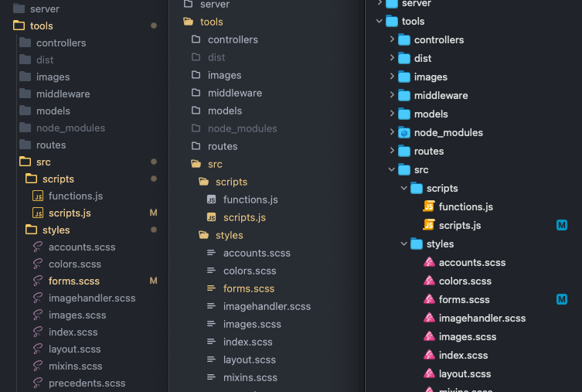The image size is (582, 392).
Task: Expand routes folder via its chevron
Action: 392,151
